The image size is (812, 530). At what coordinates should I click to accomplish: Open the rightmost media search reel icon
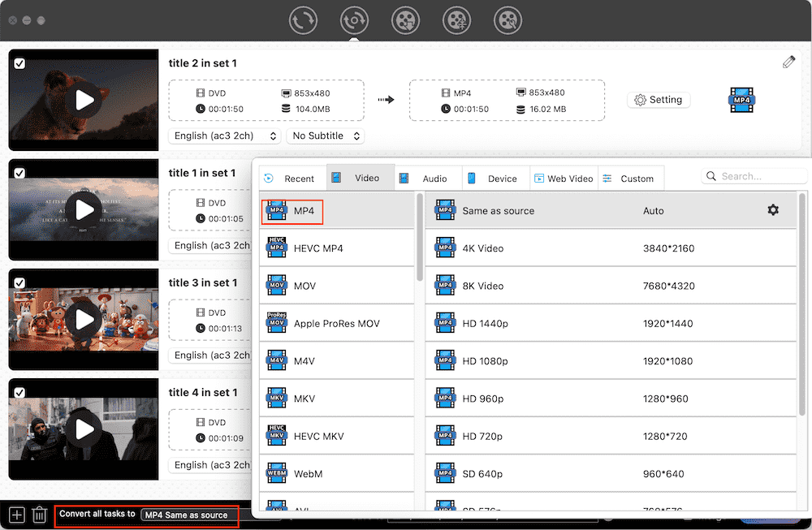508,20
